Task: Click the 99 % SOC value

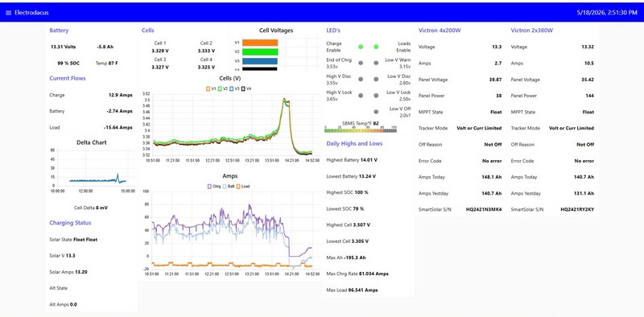Action: coord(68,64)
